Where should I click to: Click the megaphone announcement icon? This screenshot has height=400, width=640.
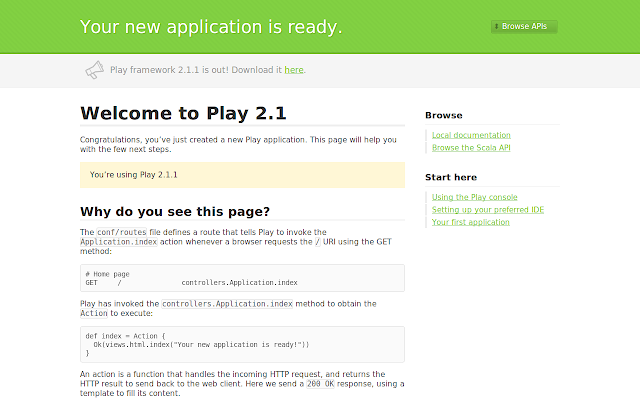coord(95,70)
